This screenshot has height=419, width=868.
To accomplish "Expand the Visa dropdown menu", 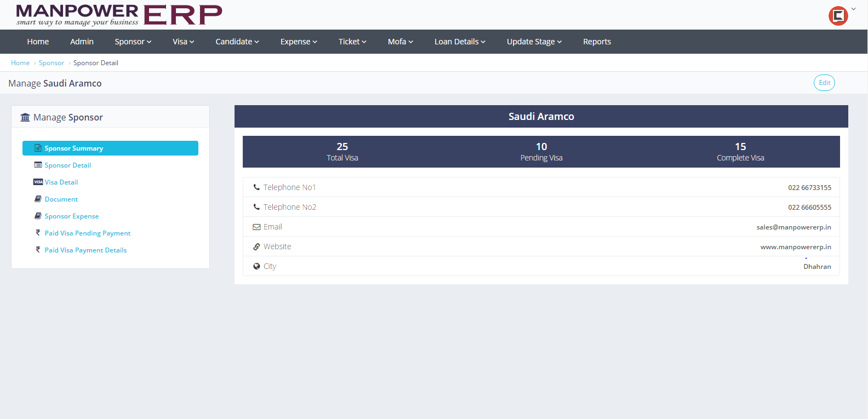I will [x=184, y=42].
